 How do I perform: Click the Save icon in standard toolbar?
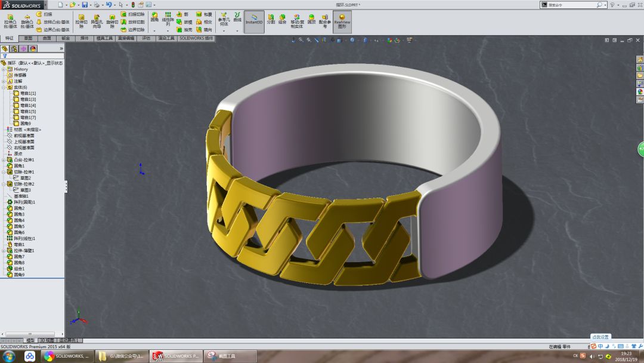pyautogui.click(x=85, y=4)
